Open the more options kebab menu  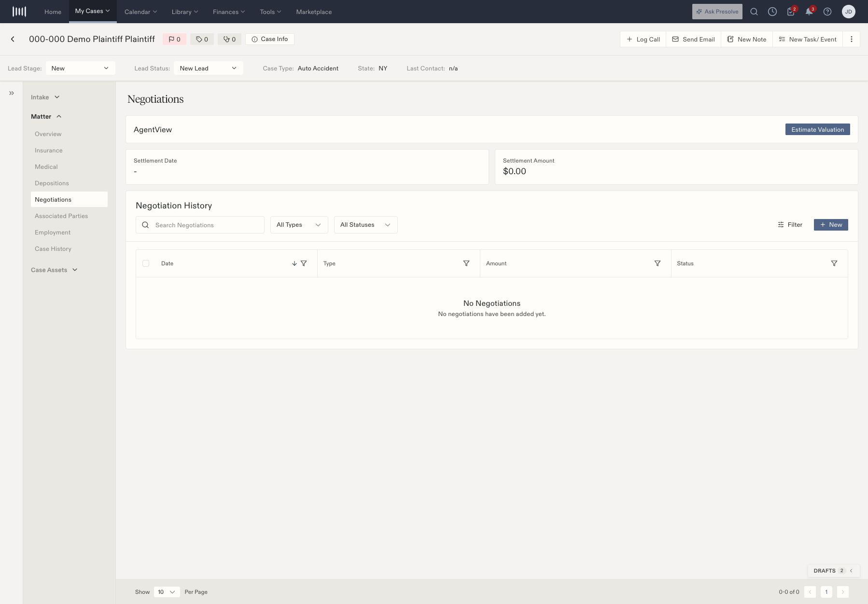(852, 39)
